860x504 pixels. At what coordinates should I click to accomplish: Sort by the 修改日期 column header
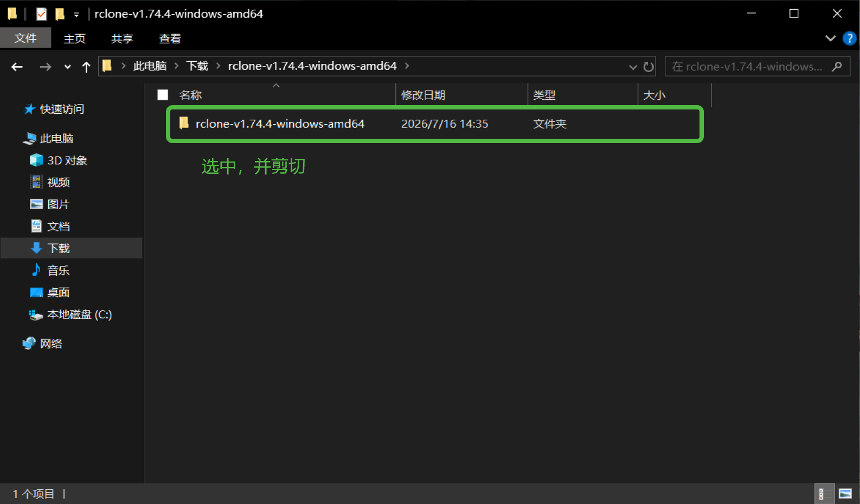tap(423, 95)
